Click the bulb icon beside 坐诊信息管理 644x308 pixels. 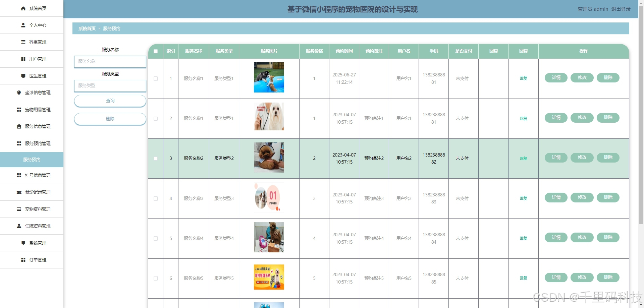19,93
